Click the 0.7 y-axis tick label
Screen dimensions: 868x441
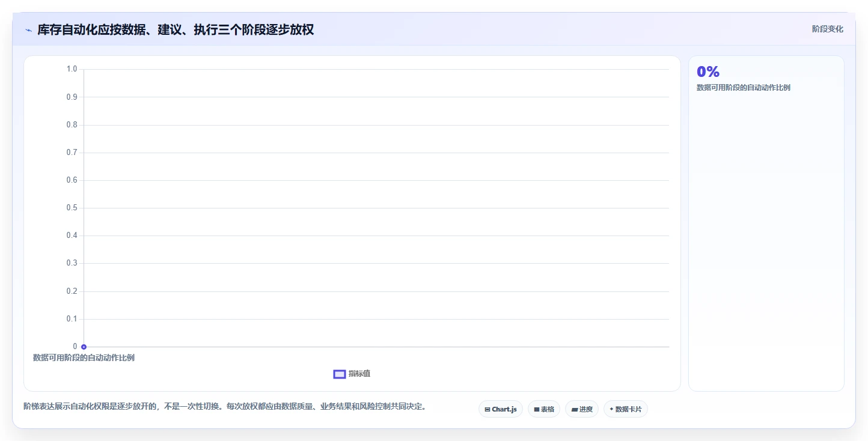72,153
